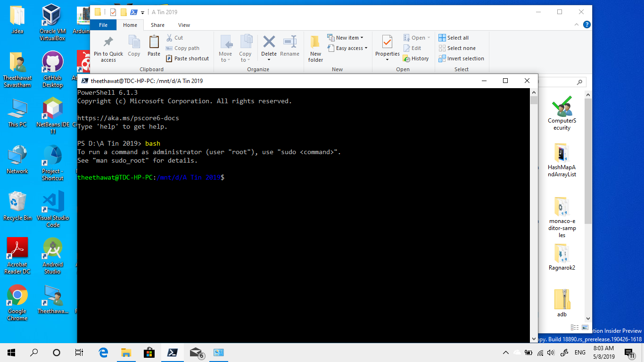644x362 pixels.
Task: Create a New folder from ribbon
Action: click(x=316, y=49)
